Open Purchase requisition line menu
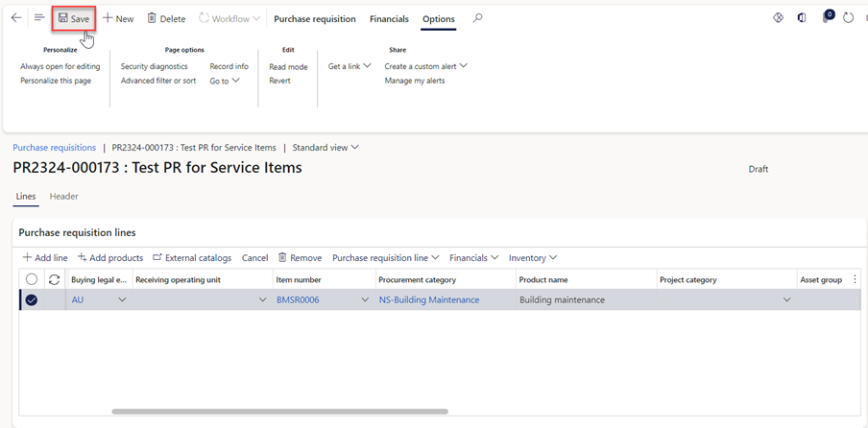Viewport: 868px width, 428px height. pyautogui.click(x=386, y=258)
